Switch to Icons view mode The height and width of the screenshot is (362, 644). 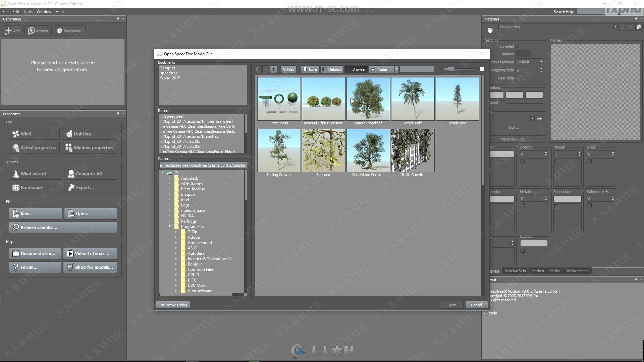coord(310,69)
